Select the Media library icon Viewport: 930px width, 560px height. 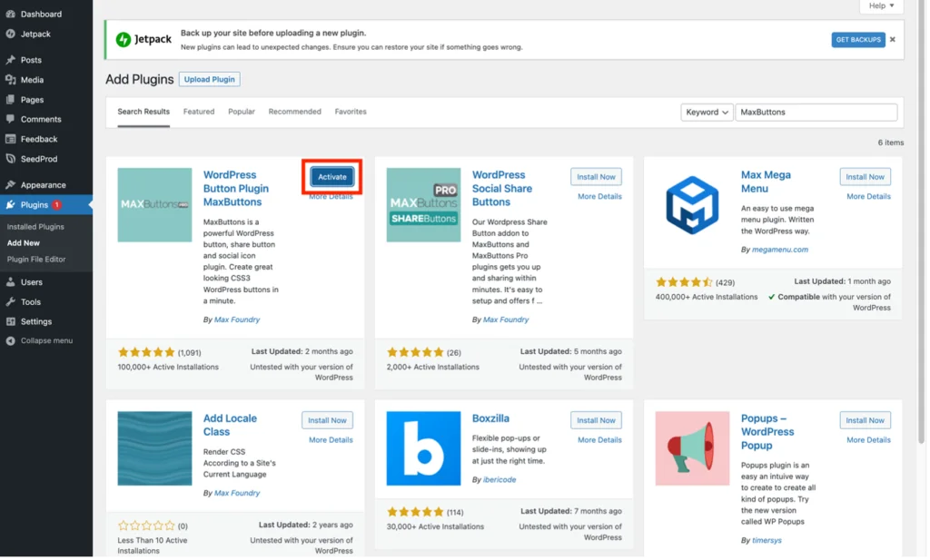pos(11,79)
